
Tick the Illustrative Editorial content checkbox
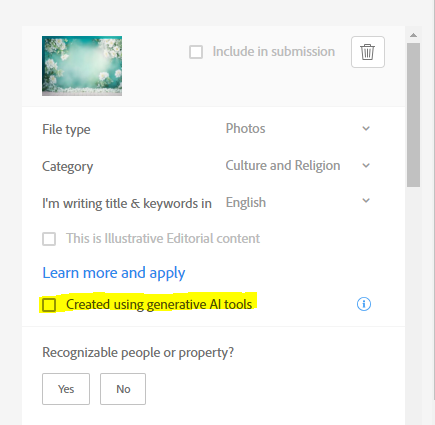[49, 239]
